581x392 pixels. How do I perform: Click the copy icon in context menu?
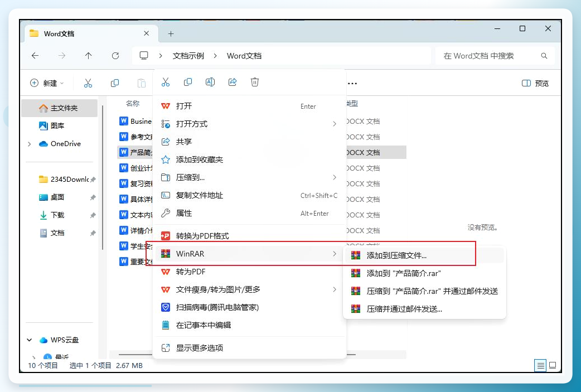pos(188,83)
